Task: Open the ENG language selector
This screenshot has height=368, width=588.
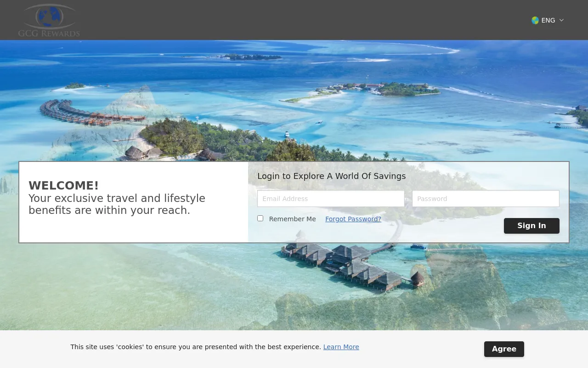Action: [x=548, y=20]
